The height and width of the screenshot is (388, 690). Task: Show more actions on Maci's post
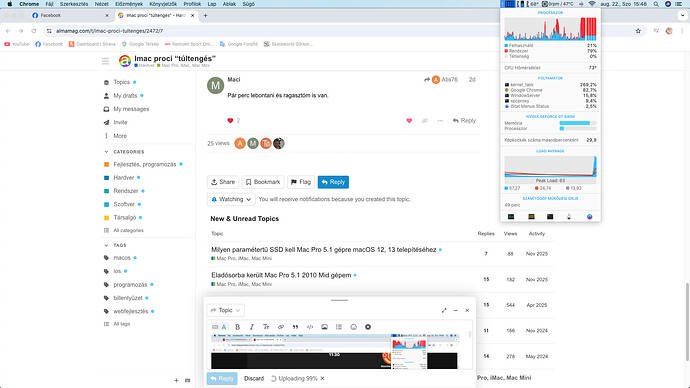click(440, 121)
